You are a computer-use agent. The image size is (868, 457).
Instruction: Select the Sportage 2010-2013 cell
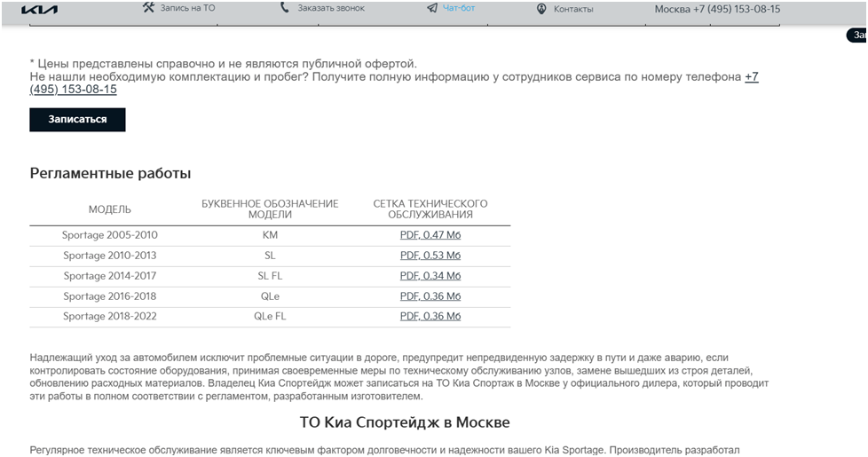(109, 256)
